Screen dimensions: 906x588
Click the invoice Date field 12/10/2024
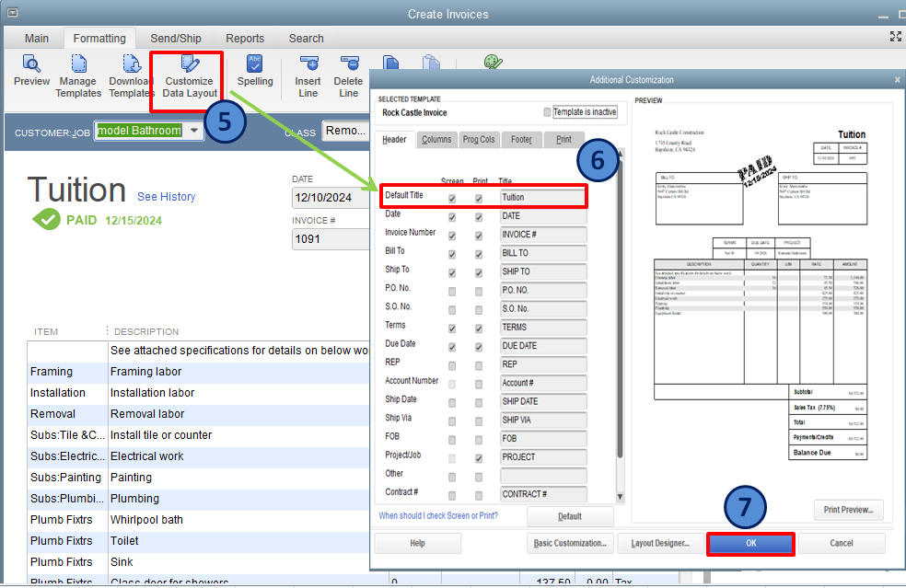(x=331, y=198)
